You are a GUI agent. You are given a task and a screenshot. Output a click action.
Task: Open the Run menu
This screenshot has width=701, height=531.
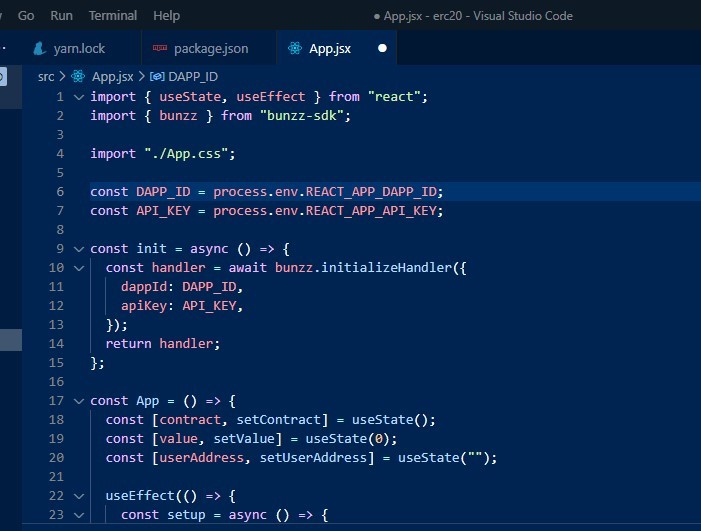click(61, 16)
